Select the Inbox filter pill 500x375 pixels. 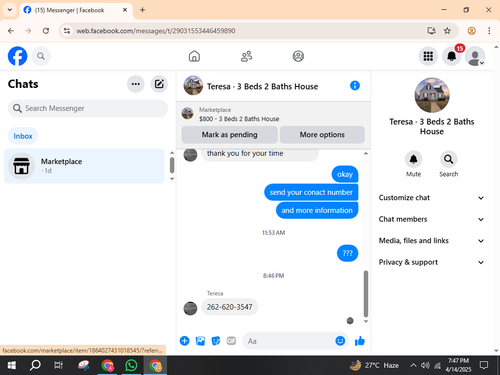tap(23, 136)
